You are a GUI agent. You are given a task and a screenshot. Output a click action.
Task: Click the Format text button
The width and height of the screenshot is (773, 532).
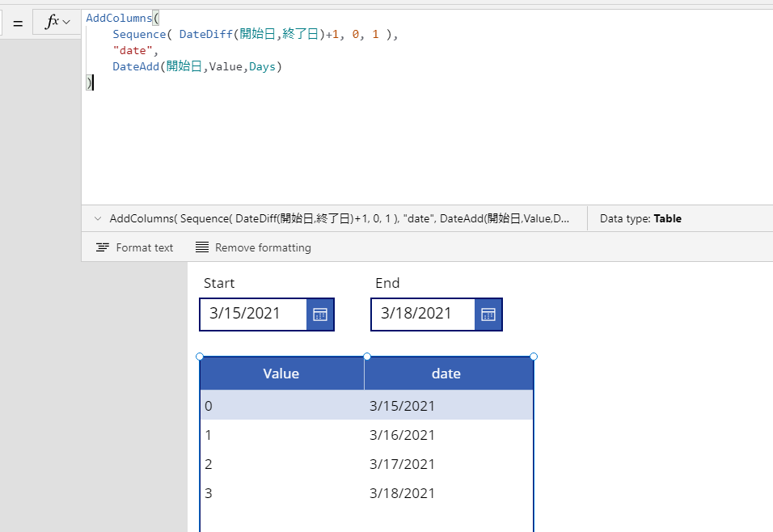click(134, 247)
